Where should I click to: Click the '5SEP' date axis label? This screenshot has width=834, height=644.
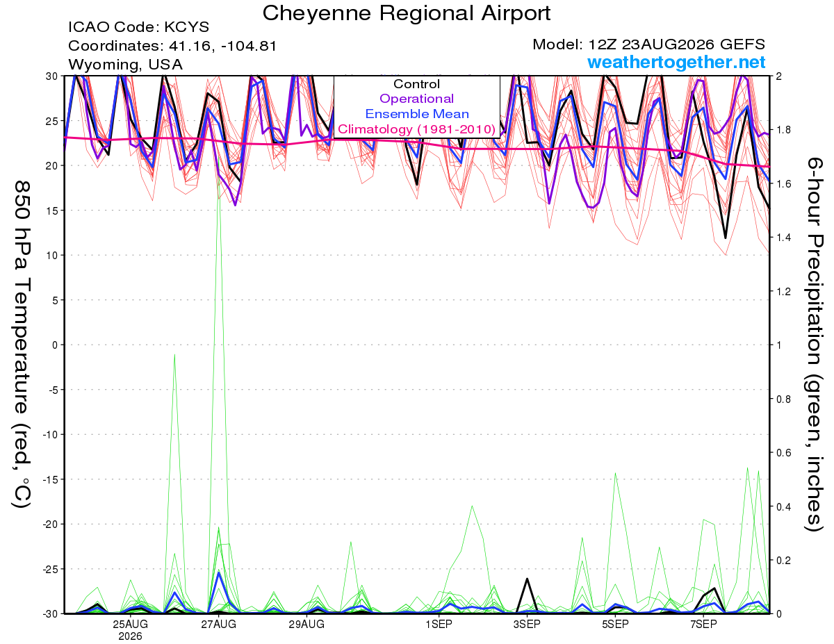click(616, 625)
